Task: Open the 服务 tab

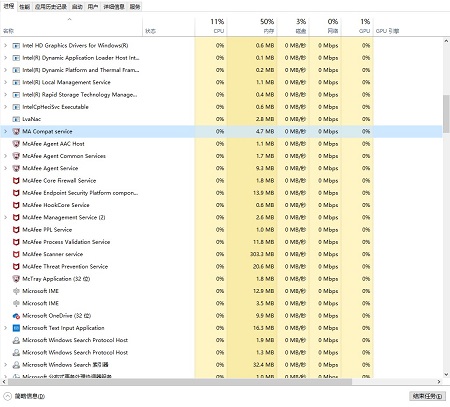Action: [135, 7]
